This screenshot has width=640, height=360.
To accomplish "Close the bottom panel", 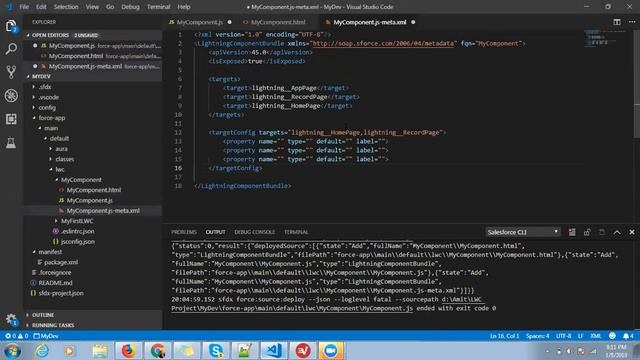I will click(632, 232).
